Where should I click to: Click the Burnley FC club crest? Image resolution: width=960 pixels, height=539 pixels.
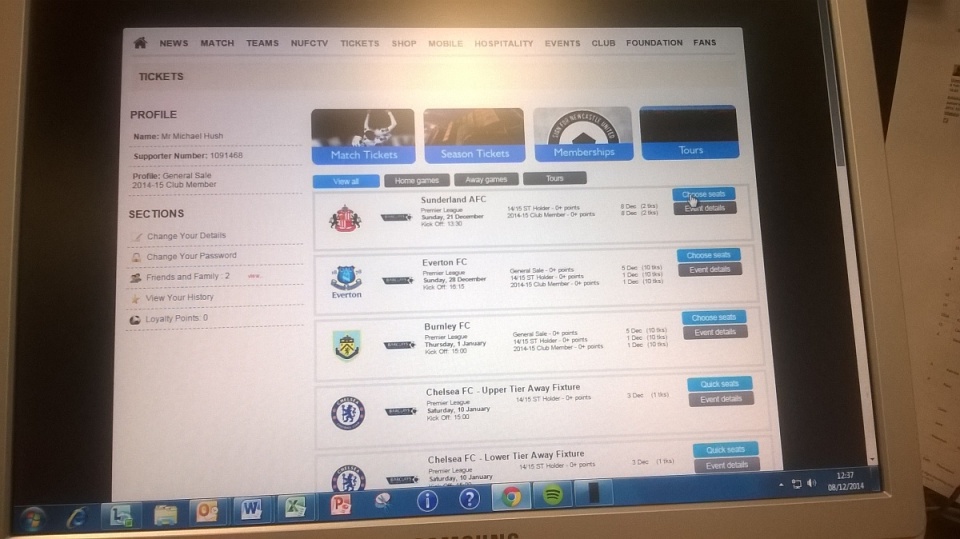pyautogui.click(x=347, y=345)
